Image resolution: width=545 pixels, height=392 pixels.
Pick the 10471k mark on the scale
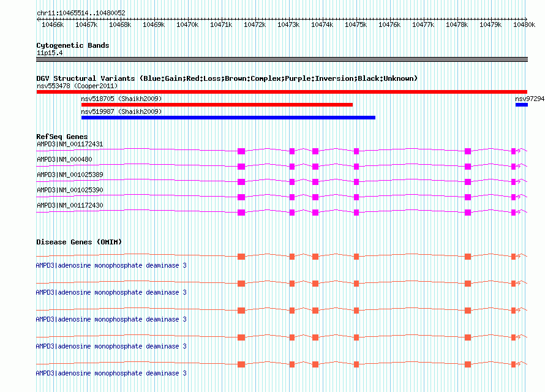pos(222,24)
